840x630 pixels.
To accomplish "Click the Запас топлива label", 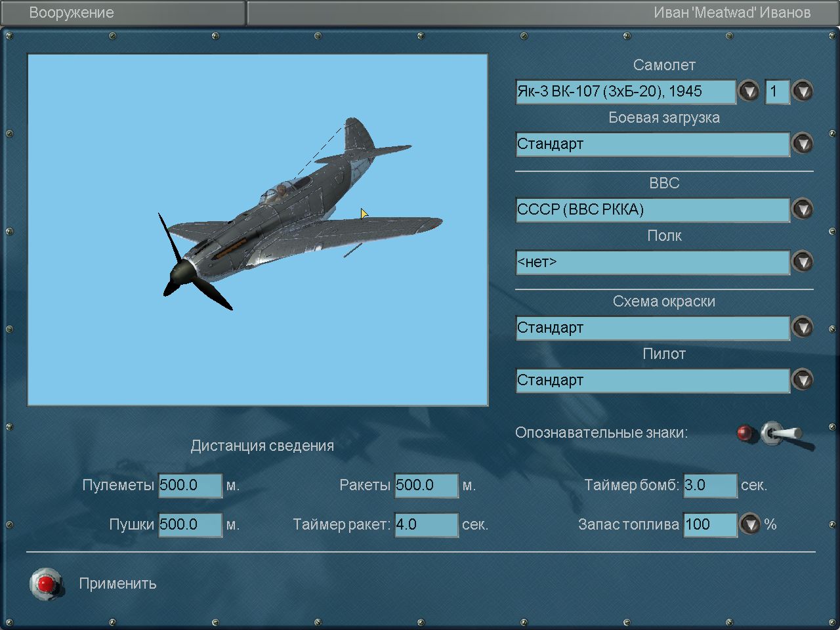I will tap(629, 524).
